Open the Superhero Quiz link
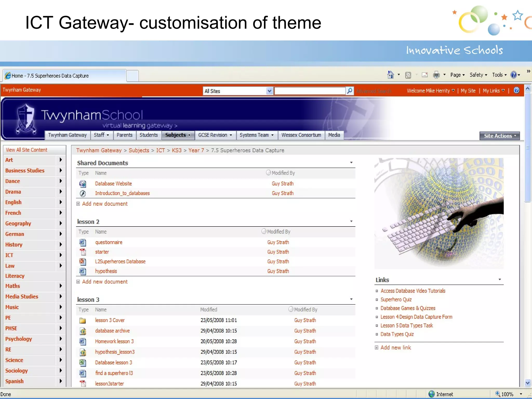The image size is (532, 399). coord(396,300)
